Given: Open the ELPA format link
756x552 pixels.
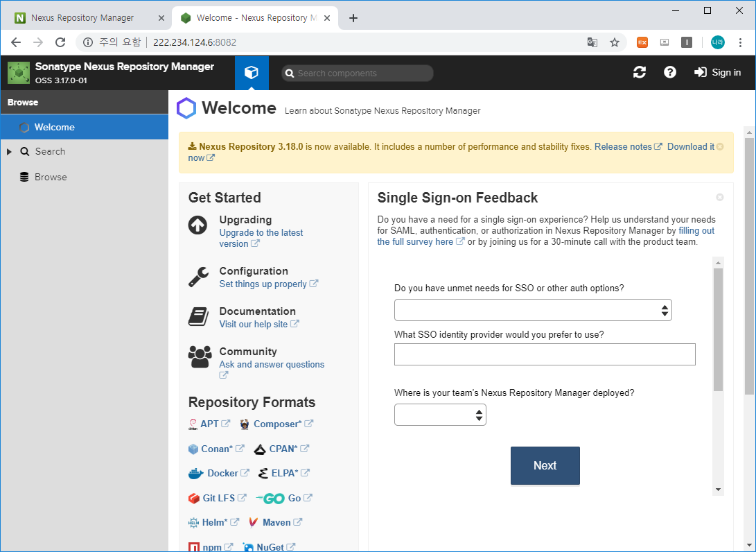Looking at the screenshot, I should pos(290,474).
